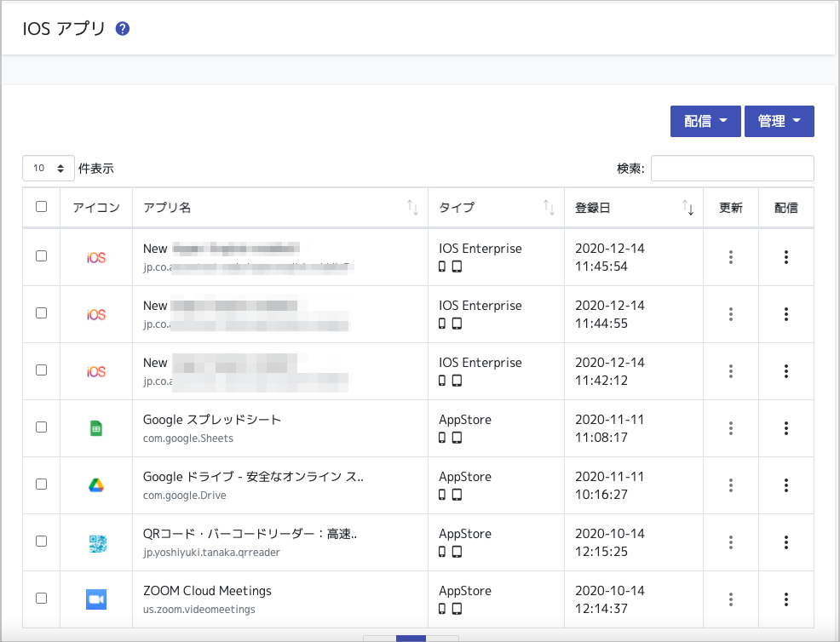
Task: Select the checkbox for the 11:45:54 row
Action: pos(41,256)
